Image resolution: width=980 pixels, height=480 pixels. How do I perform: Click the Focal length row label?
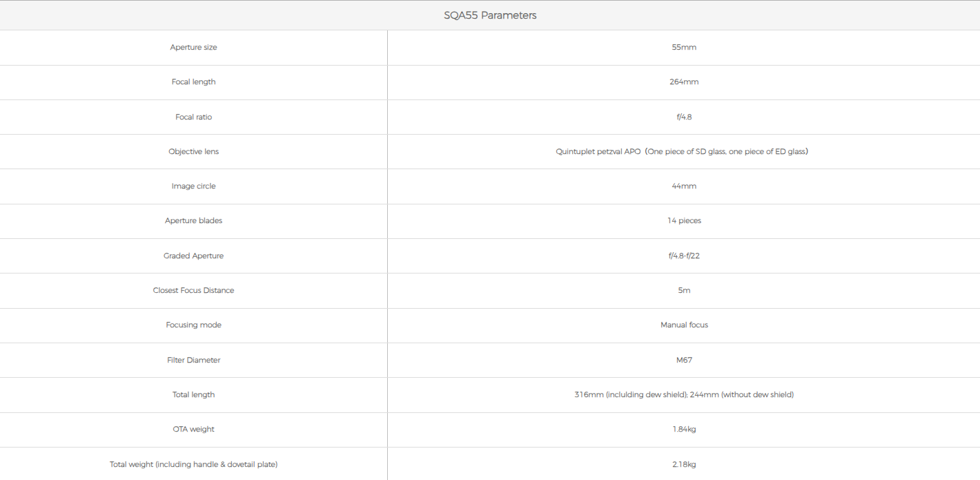(193, 81)
